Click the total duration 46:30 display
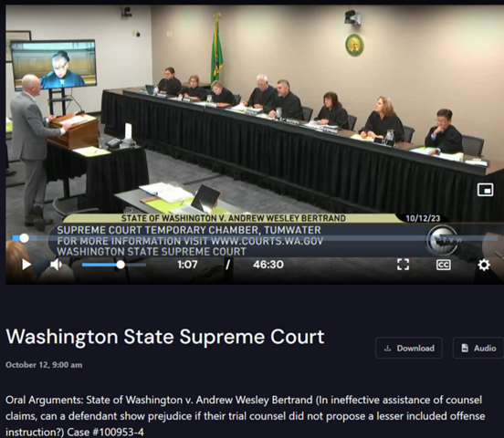Image resolution: width=504 pixels, height=438 pixels. point(268,265)
